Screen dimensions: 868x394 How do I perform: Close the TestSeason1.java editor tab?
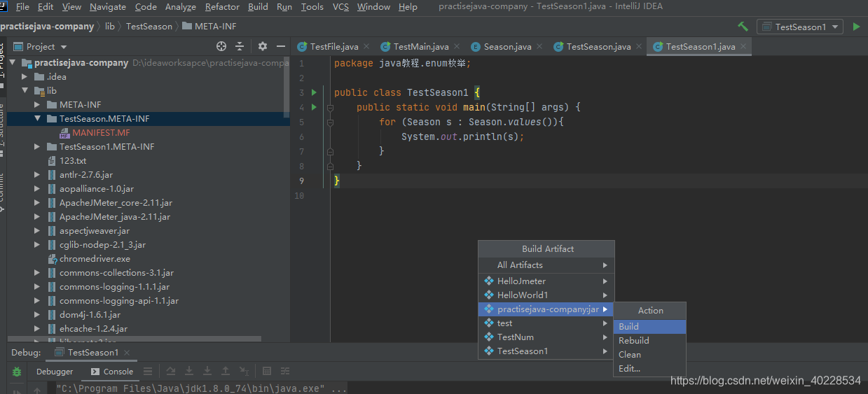743,47
